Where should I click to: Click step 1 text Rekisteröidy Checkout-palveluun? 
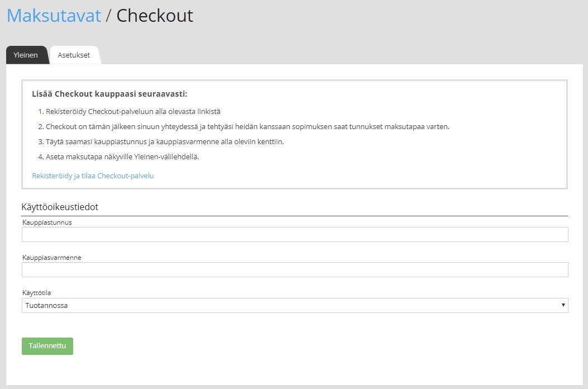[133, 112]
